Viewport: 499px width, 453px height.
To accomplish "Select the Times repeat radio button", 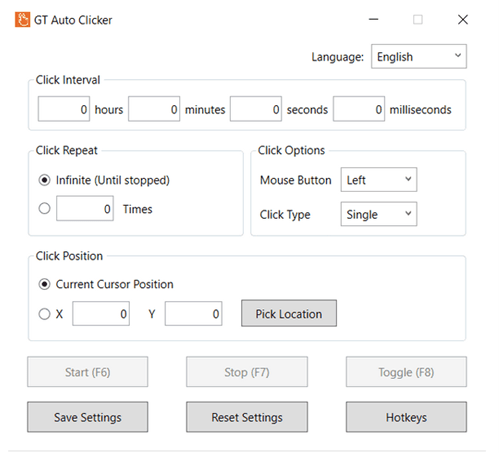I will (44, 209).
